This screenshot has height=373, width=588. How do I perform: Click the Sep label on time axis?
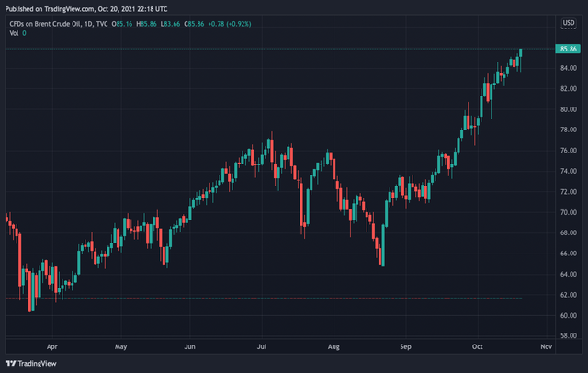coord(405,346)
